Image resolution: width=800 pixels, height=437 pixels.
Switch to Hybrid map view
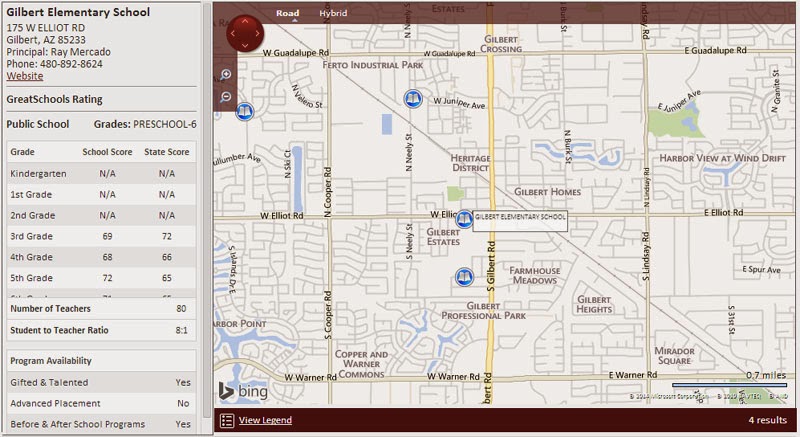(x=333, y=13)
